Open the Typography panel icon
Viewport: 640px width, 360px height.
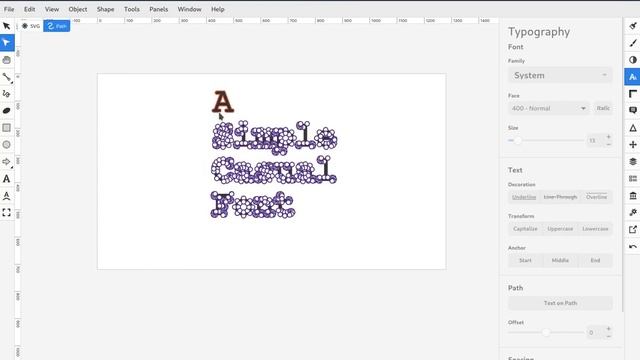(632, 77)
